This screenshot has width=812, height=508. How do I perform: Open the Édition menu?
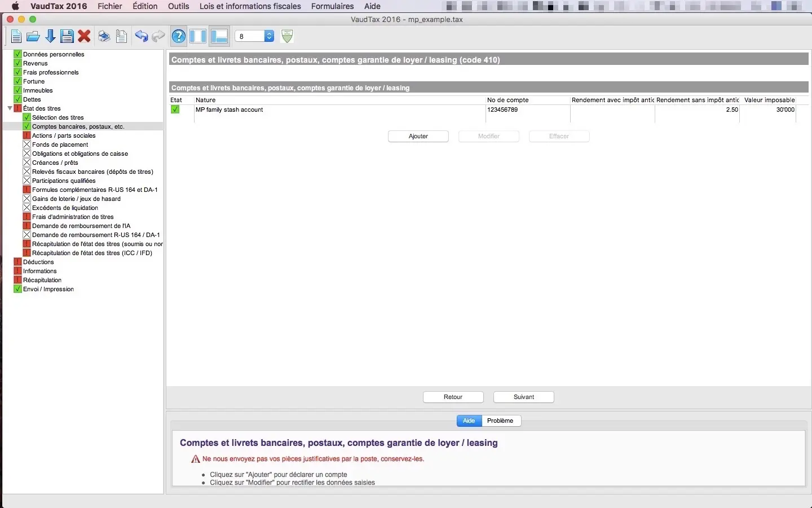pyautogui.click(x=145, y=6)
